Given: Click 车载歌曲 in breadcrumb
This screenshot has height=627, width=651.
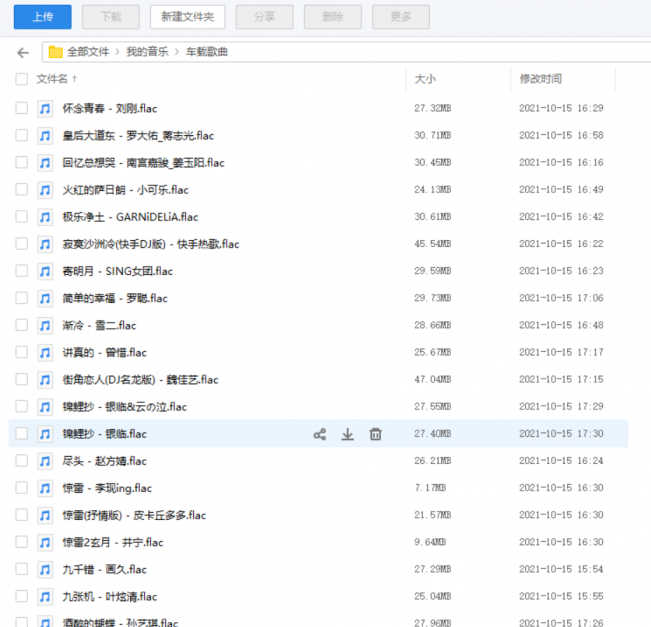Looking at the screenshot, I should [x=207, y=52].
